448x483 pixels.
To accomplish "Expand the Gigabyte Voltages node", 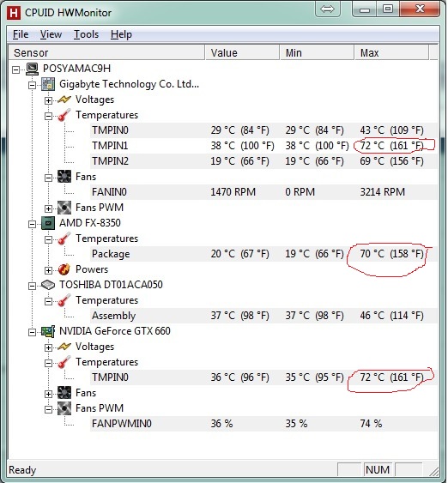I will tap(48, 100).
